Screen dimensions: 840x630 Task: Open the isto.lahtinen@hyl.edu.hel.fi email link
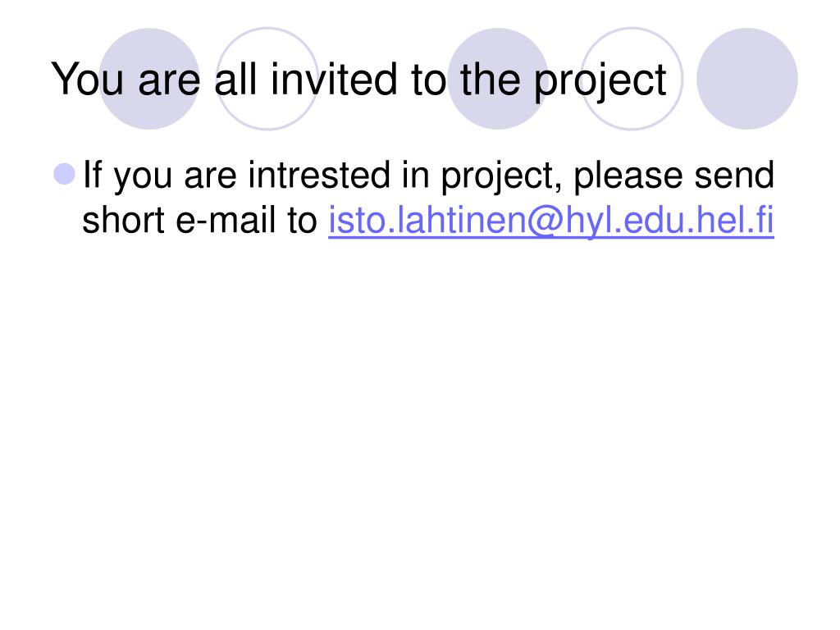(x=550, y=220)
